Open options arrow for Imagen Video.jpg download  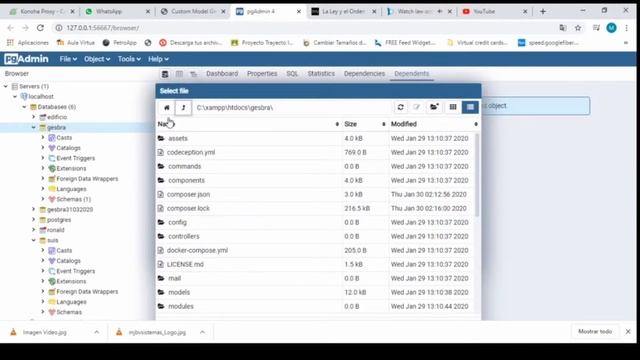96,332
